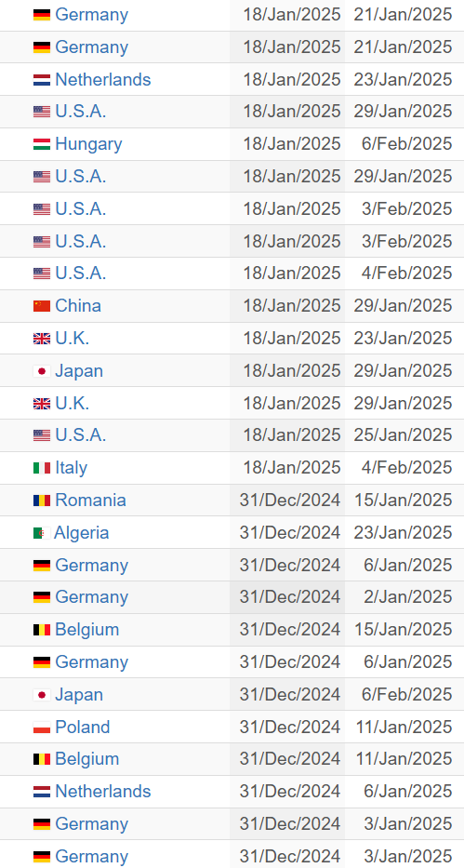Click the Hungary flag icon
464x868 pixels.
pyautogui.click(x=42, y=144)
